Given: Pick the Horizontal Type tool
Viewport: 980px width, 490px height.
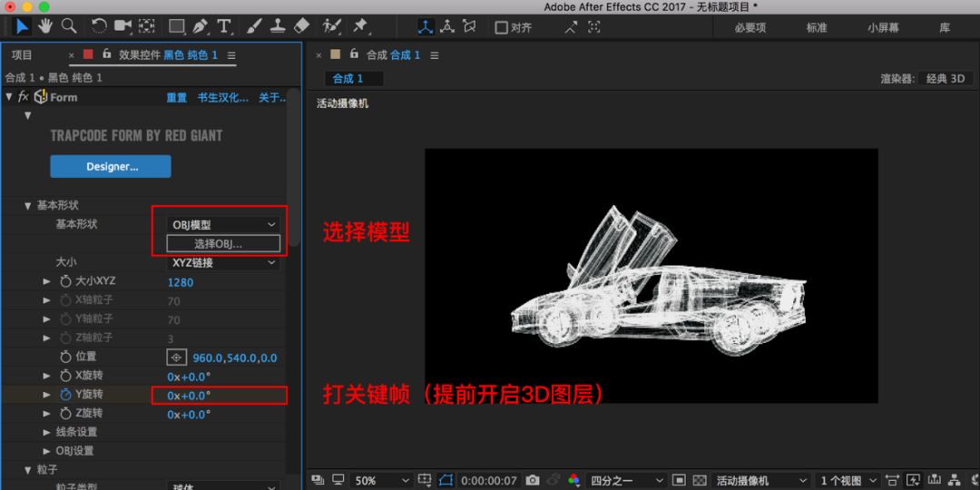Looking at the screenshot, I should click(x=224, y=25).
